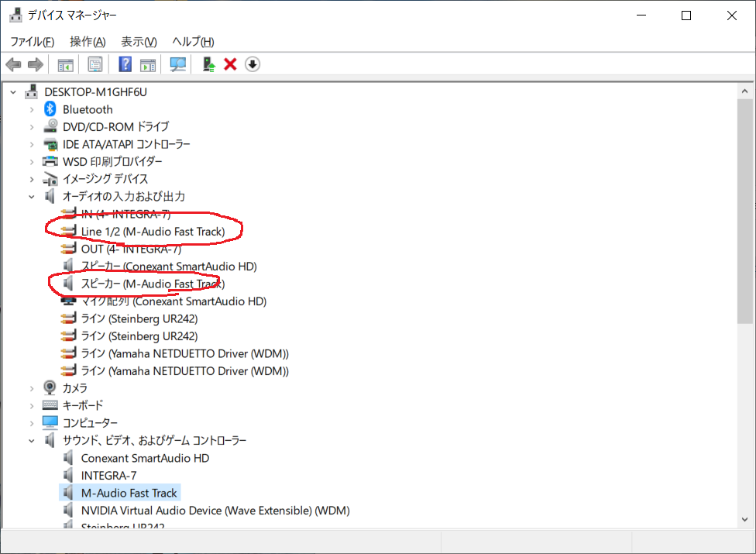Click the DESKTOP-M1GHF6U computer icon

(32, 91)
